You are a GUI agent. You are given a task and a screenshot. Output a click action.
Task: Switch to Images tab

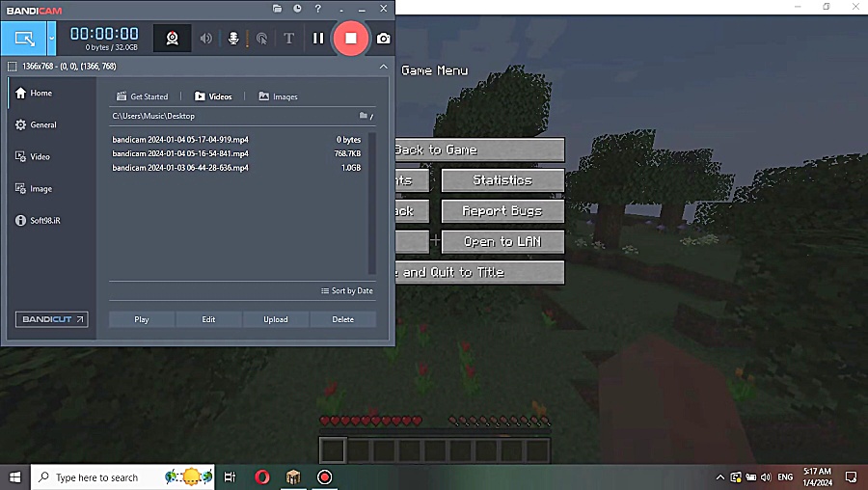point(278,96)
